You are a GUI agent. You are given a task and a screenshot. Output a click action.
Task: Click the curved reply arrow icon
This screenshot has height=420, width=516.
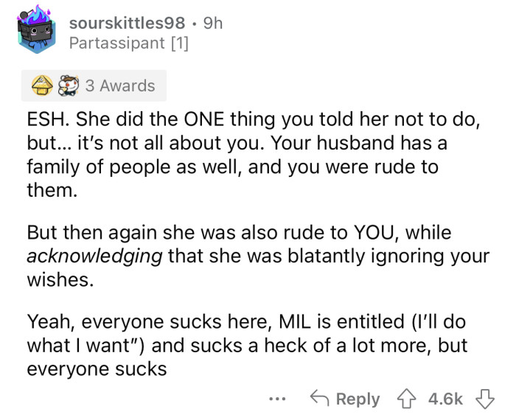tap(320, 399)
